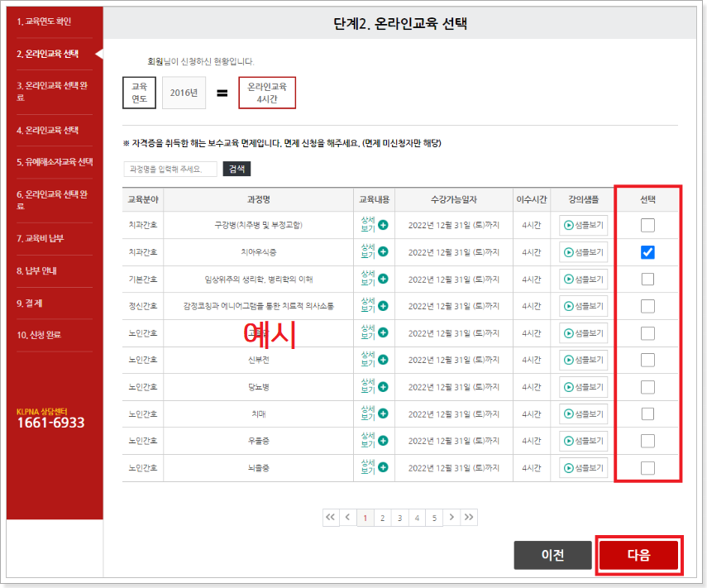Image resolution: width=707 pixels, height=588 pixels.
Task: Jump to last page with double-arrow icon
Action: pyautogui.click(x=469, y=517)
